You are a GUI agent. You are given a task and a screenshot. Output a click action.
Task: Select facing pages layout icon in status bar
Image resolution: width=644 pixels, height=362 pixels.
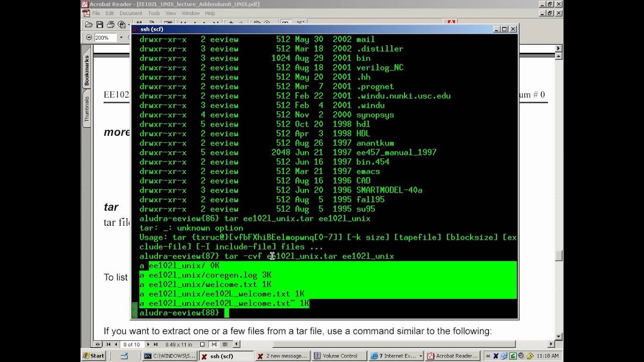225,344
